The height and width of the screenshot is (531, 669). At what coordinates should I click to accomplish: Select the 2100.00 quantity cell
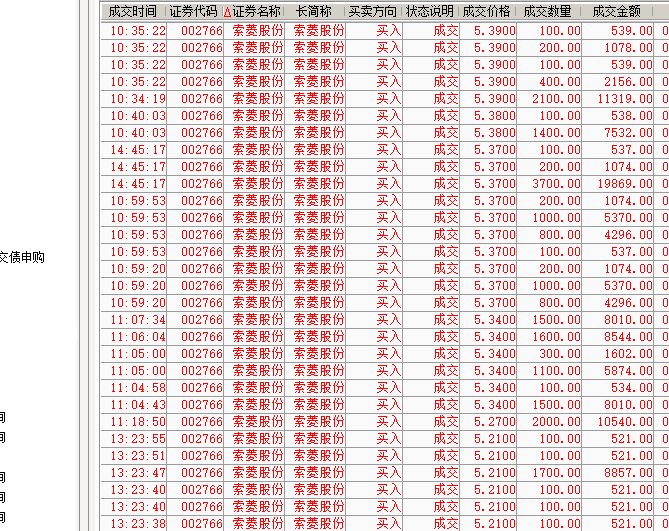click(x=549, y=99)
